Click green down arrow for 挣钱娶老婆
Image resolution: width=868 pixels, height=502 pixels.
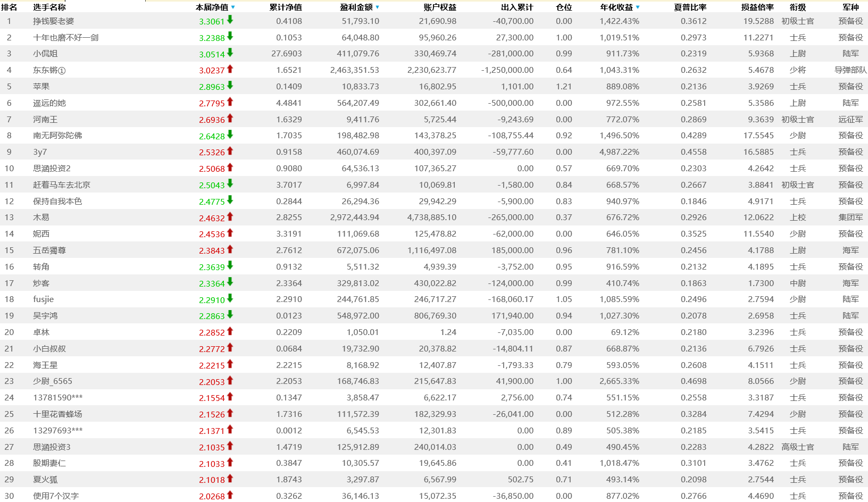tap(230, 20)
